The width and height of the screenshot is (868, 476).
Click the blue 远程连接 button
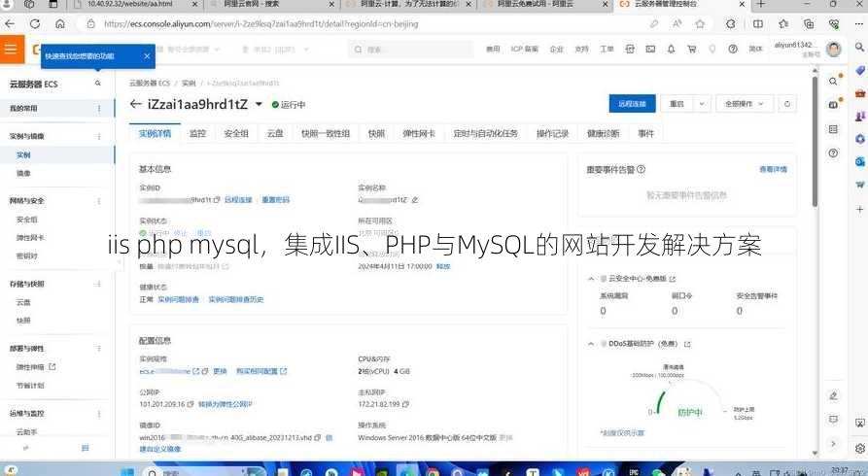[632, 104]
